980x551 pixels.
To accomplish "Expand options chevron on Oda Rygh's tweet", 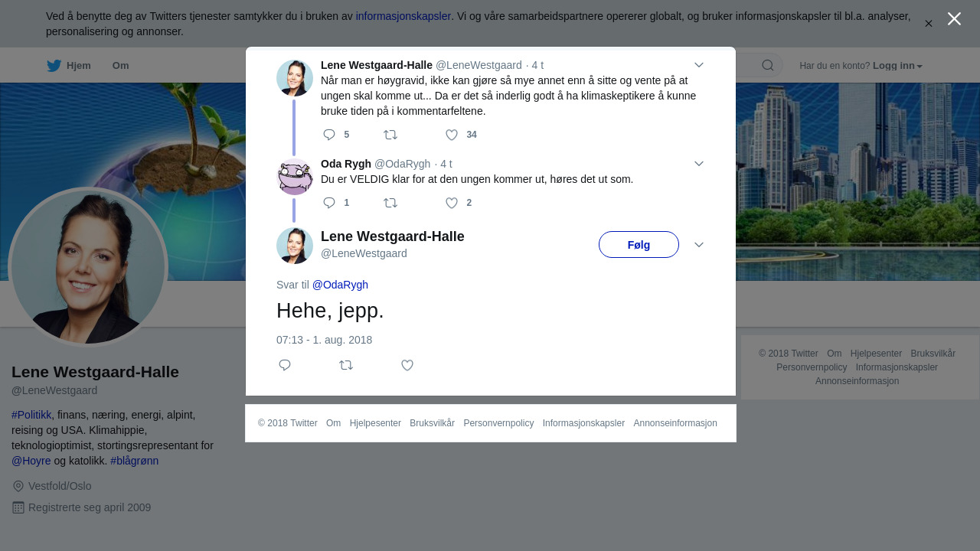I will pos(699,164).
